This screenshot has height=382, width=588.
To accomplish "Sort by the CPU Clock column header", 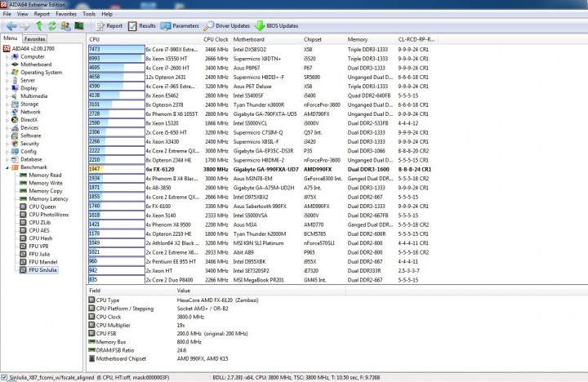I will (216, 39).
